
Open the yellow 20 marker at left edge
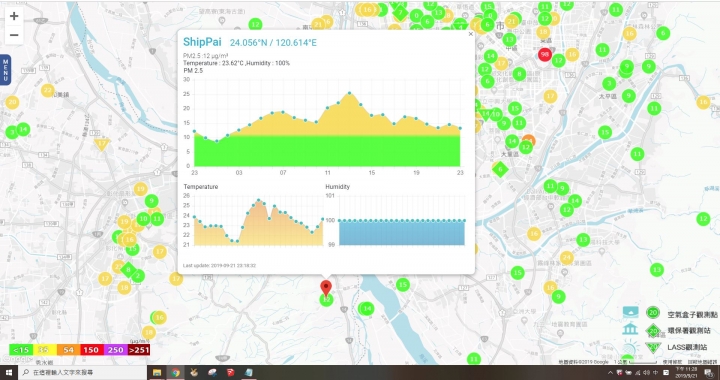click(x=12, y=102)
